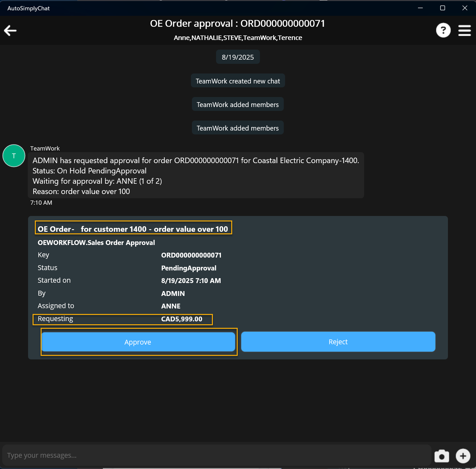
Task: Select the 8/19/2025 date chip
Action: [x=238, y=57]
